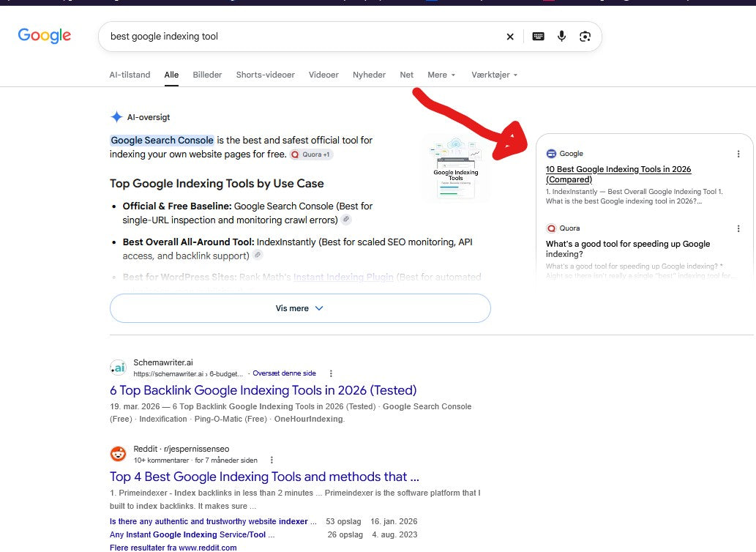Switch to AI-tilstand tab
The image size is (756, 552).
(130, 75)
